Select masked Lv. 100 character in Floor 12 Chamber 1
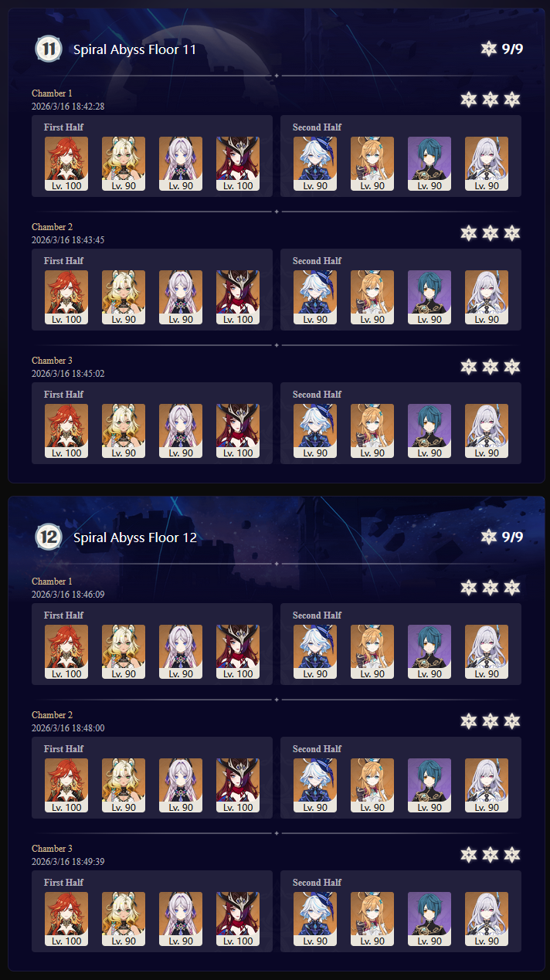The width and height of the screenshot is (550, 980). tap(238, 652)
